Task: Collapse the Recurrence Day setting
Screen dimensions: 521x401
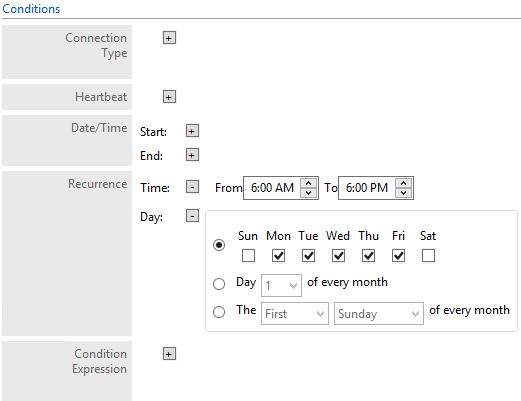Action: (192, 216)
